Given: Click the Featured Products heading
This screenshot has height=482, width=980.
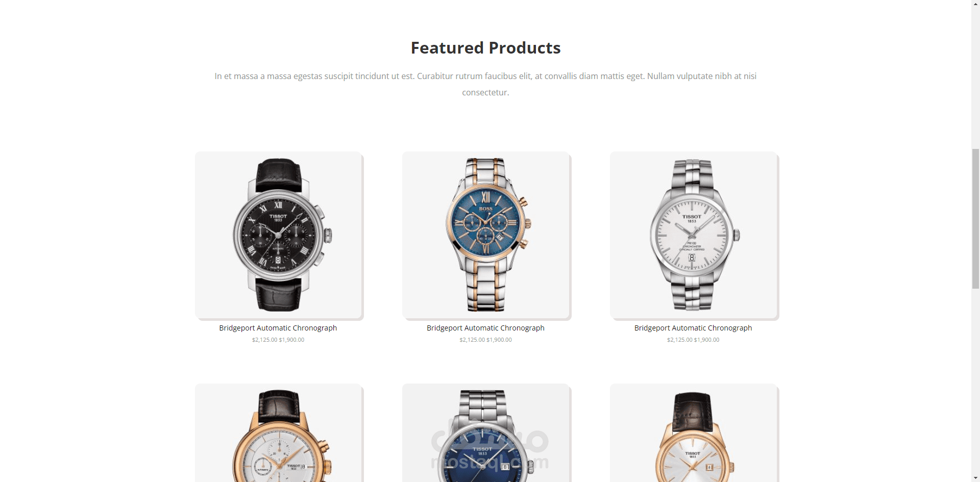Looking at the screenshot, I should coord(485,48).
